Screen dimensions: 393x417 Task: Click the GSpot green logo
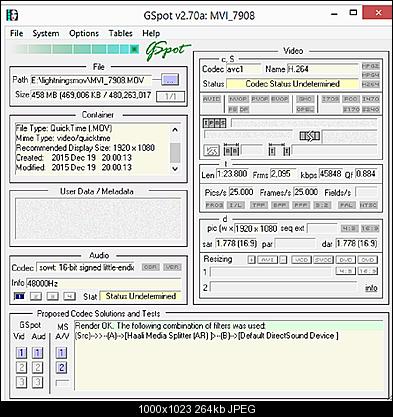click(168, 51)
